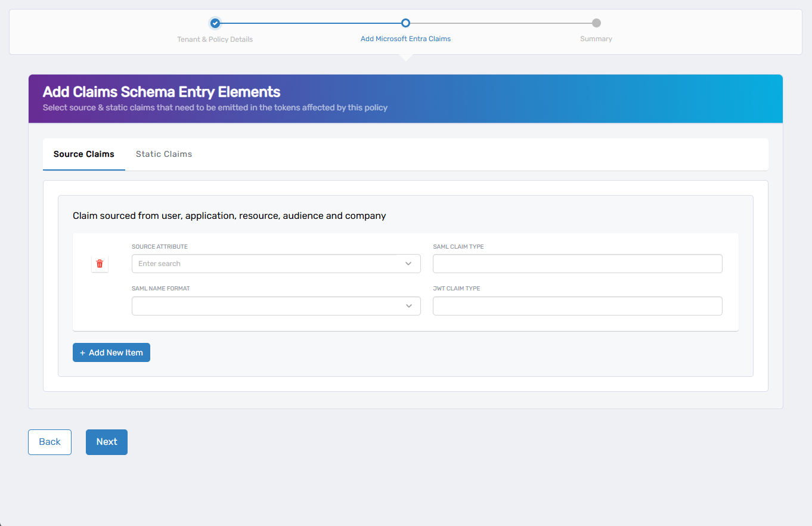Switch to the Static Claims tab
Image resolution: width=812 pixels, height=526 pixels.
(164, 154)
